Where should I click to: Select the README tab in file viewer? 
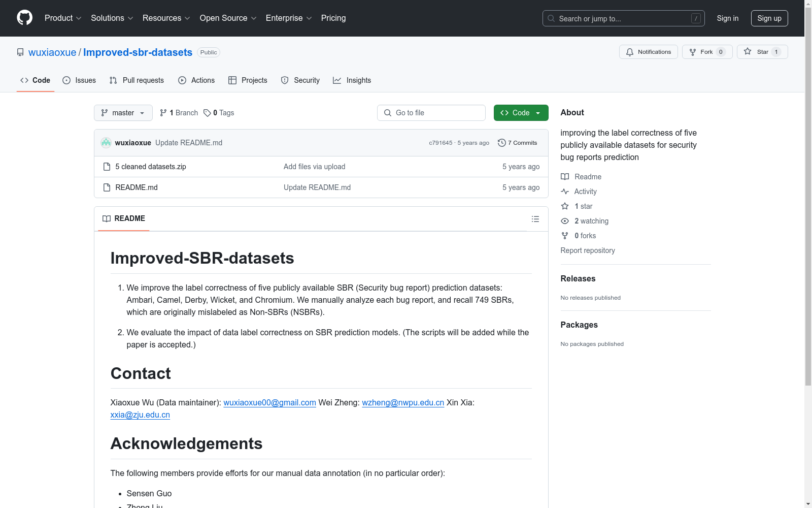tap(124, 218)
